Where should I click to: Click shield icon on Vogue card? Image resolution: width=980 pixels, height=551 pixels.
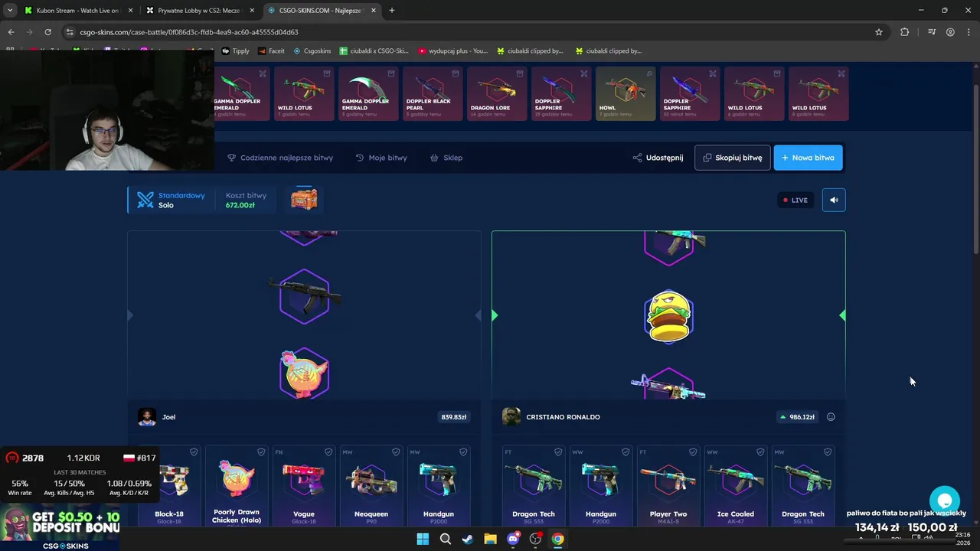[328, 452]
